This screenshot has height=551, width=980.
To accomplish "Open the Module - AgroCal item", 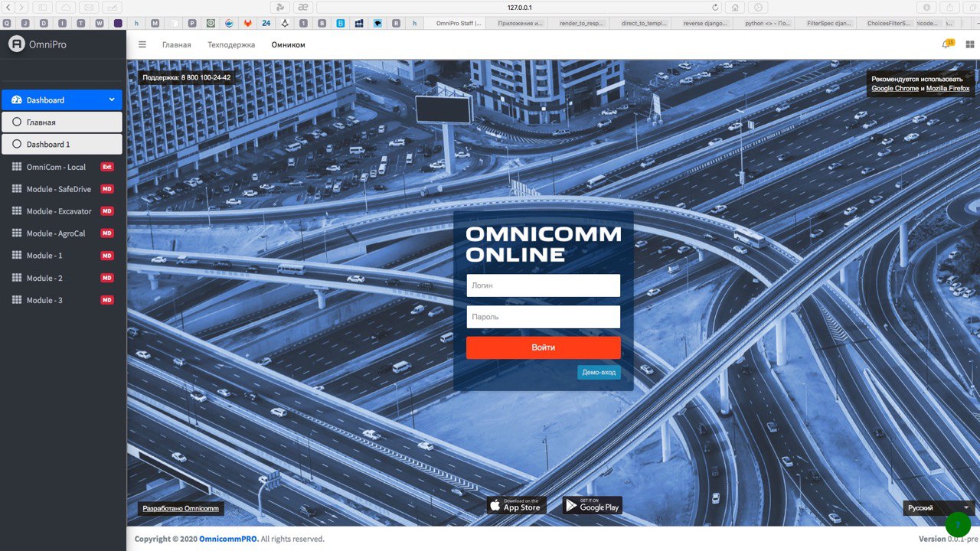I will click(61, 233).
